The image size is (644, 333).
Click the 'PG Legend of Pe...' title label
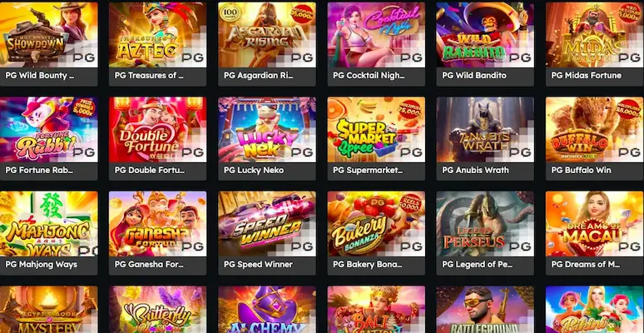pos(478,265)
